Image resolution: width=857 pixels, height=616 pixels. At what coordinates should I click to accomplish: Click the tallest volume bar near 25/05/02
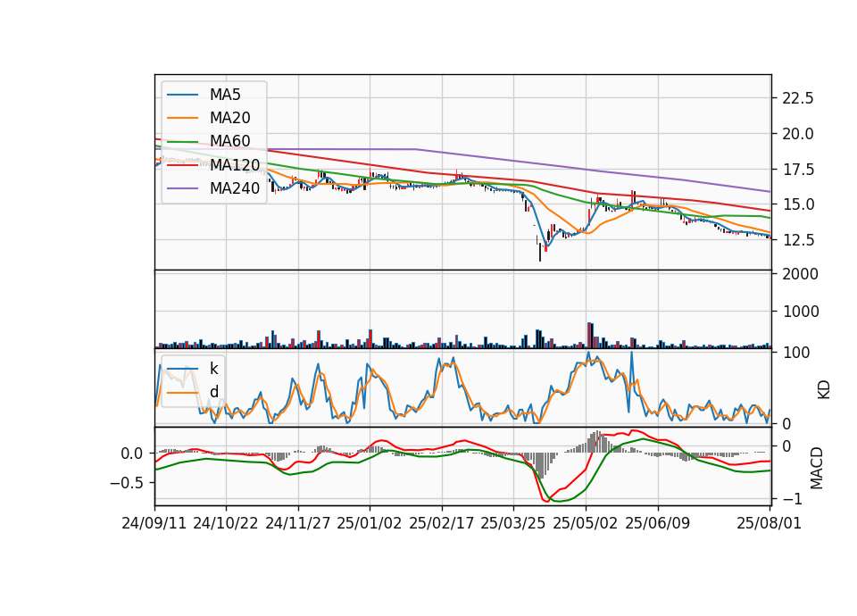(589, 336)
